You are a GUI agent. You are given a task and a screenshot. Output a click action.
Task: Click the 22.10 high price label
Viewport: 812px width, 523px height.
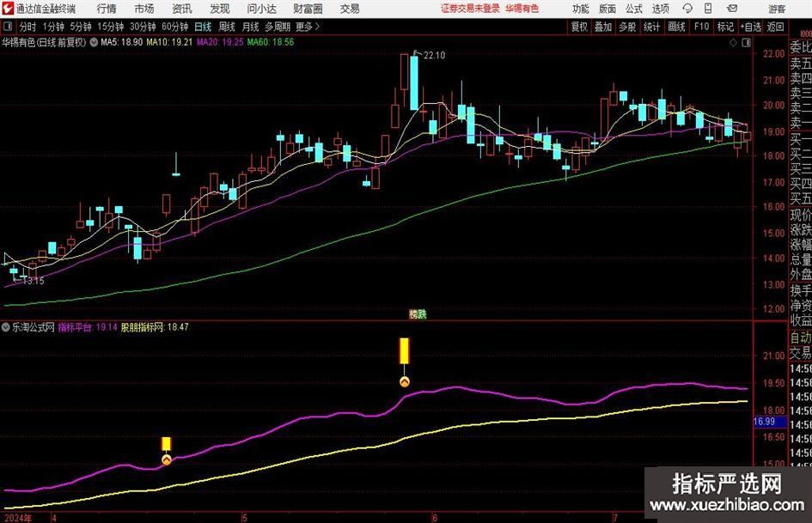tap(434, 56)
